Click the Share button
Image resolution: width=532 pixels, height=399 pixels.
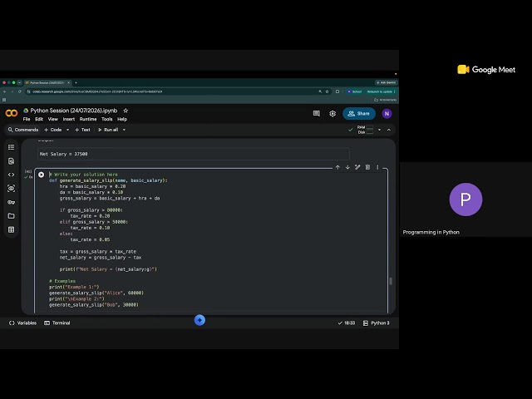point(359,114)
